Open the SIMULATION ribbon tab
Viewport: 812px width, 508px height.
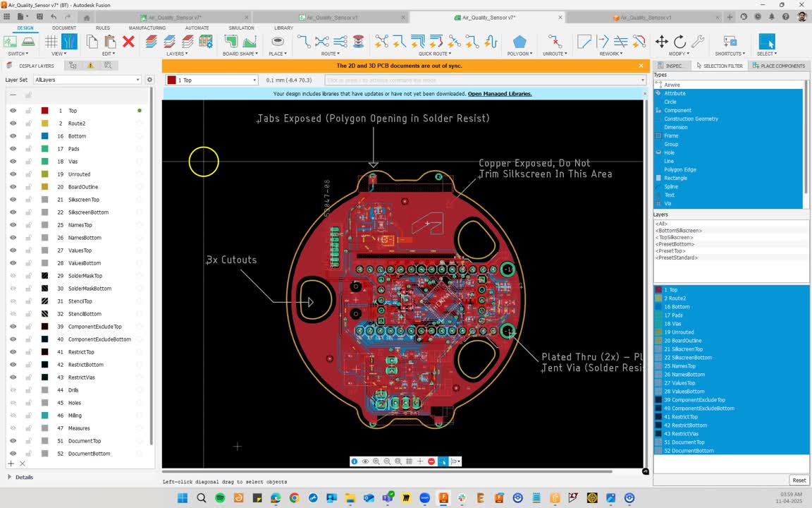[241, 28]
